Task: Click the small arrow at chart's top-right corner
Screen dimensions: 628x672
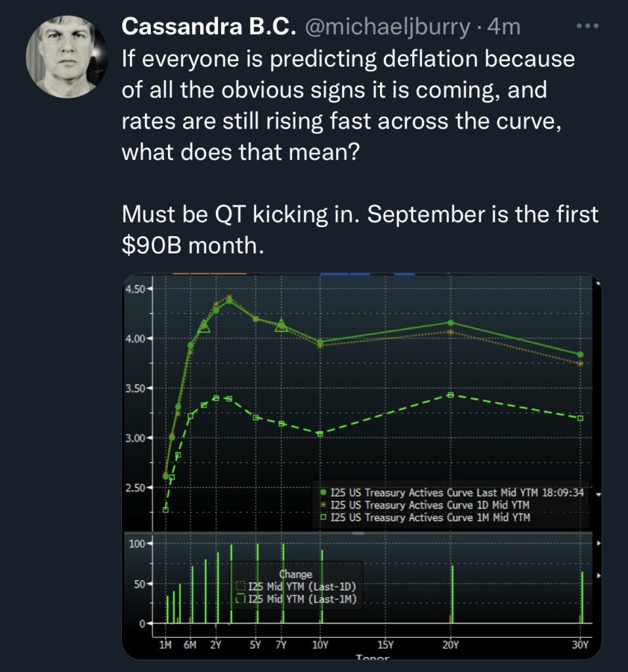Action: click(x=597, y=283)
